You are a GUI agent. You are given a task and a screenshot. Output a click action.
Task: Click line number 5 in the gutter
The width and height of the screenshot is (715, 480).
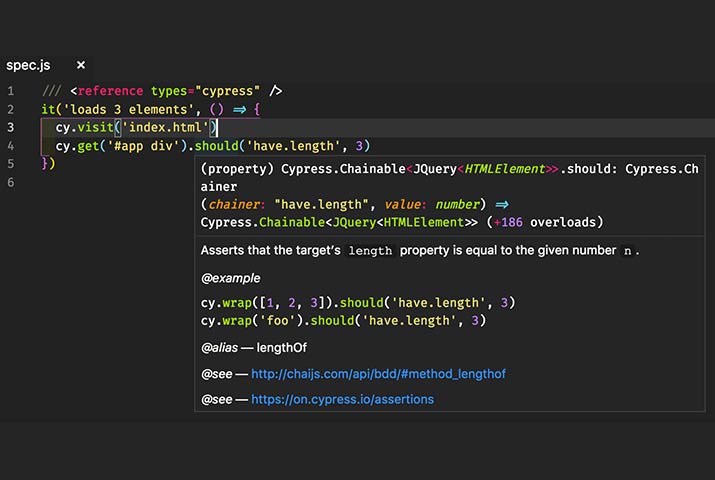[x=10, y=164]
